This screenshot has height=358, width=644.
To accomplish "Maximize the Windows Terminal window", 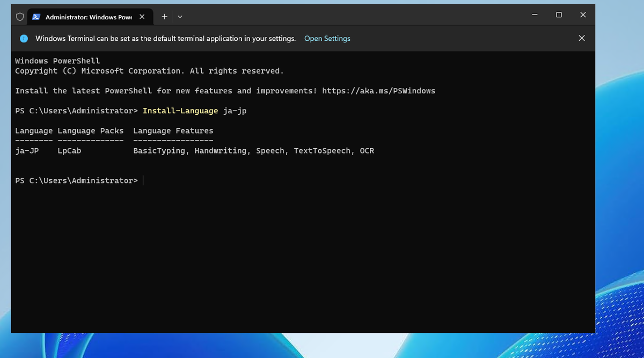I will (559, 15).
